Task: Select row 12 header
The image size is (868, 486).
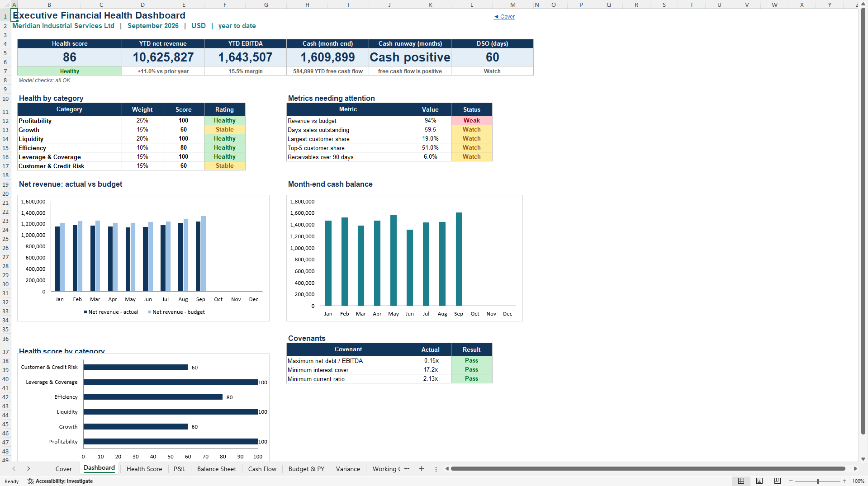Action: coord(5,121)
